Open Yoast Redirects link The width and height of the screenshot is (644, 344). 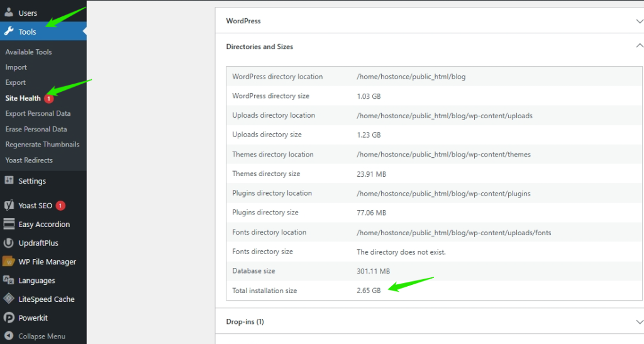[x=29, y=160]
